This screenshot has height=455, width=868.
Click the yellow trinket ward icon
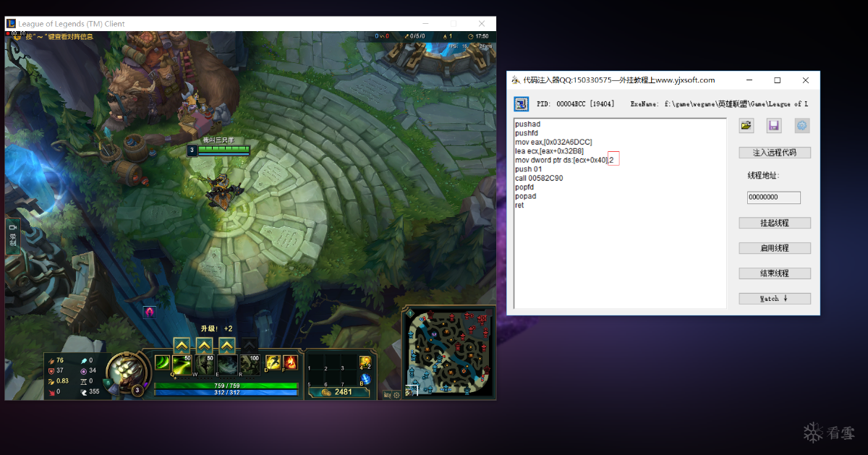365,362
